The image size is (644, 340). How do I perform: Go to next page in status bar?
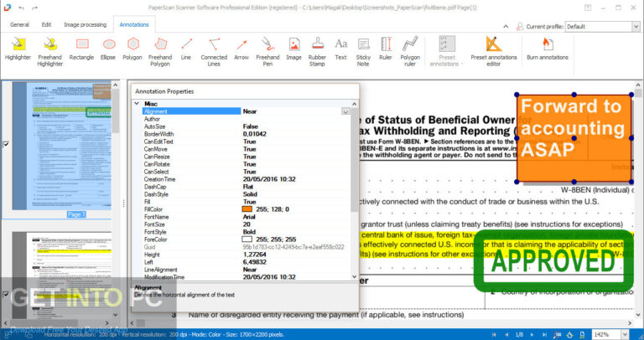pos(532,335)
